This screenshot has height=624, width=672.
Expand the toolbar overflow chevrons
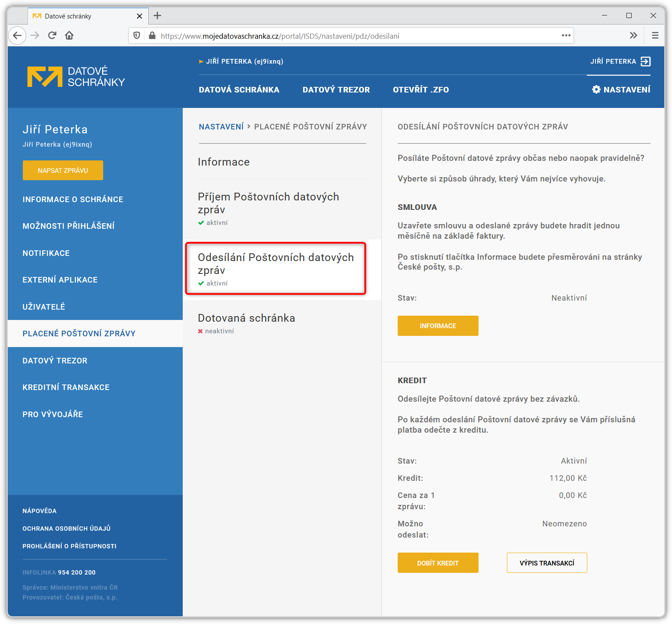click(x=633, y=35)
